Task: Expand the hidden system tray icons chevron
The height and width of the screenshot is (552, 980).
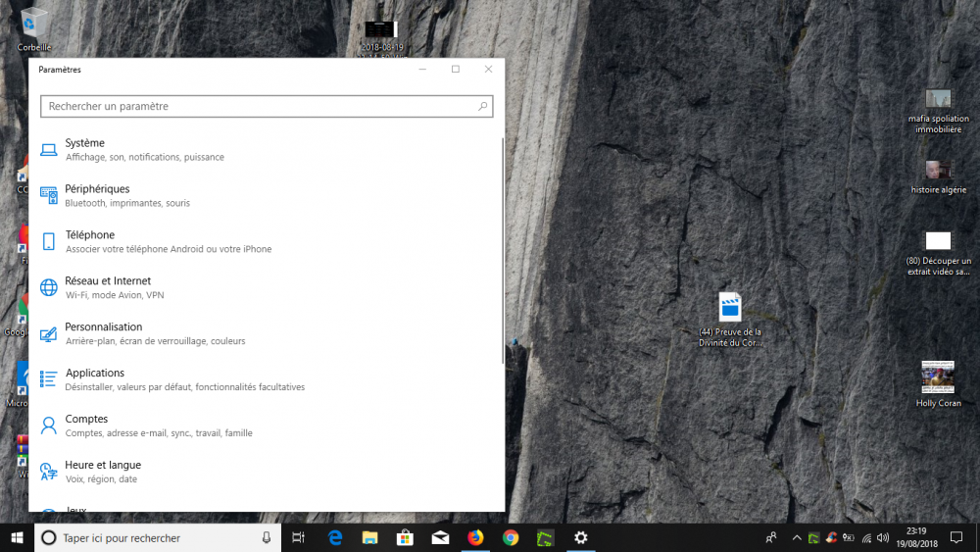Action: 796,537
